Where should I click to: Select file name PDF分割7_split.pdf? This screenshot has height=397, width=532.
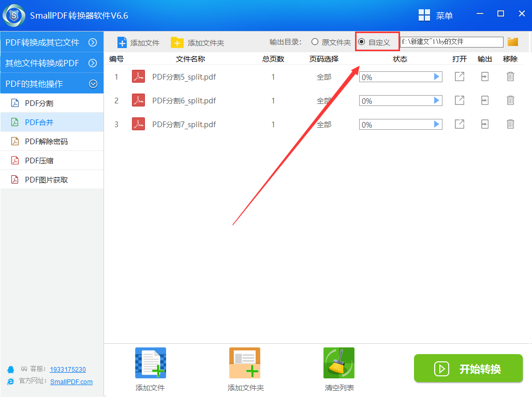[184, 125]
